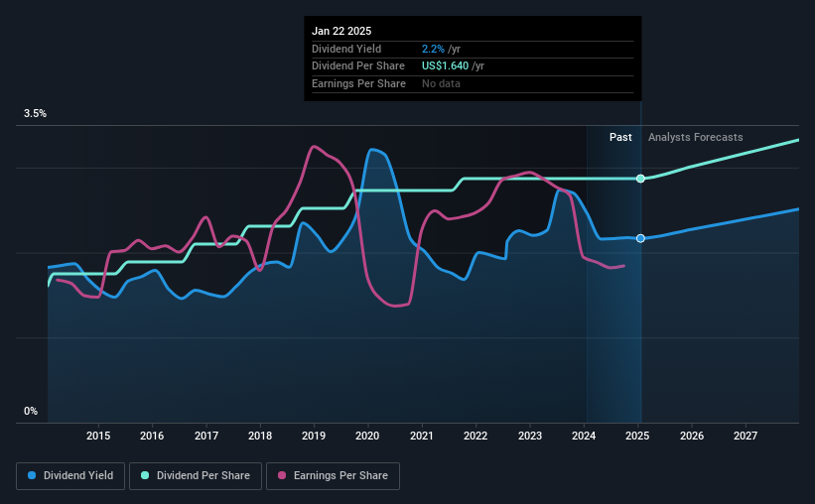
Task: Click the 2022 x-axis label
Action: (x=475, y=436)
